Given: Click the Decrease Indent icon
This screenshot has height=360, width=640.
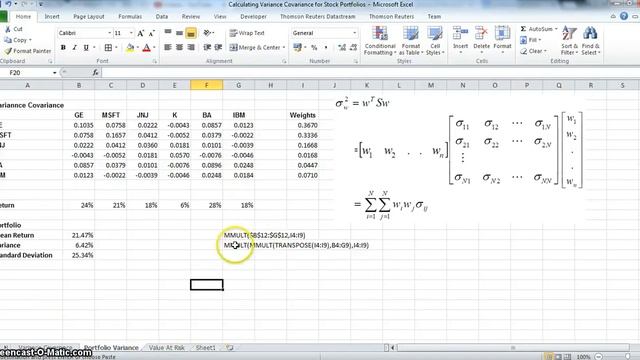Looking at the screenshot, I should [207, 48].
